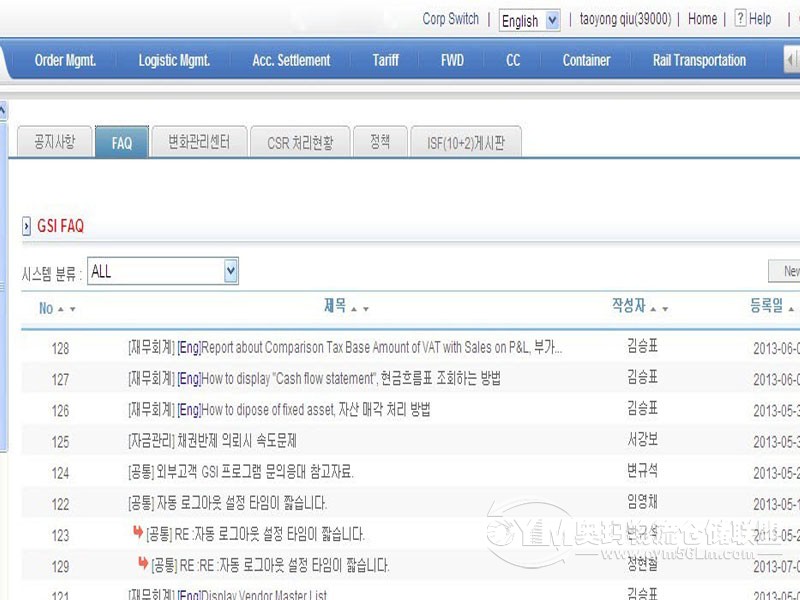Open FAQ on how to dipose of fixed asset
Image resolution: width=800 pixels, height=600 pixels.
pyautogui.click(x=279, y=410)
